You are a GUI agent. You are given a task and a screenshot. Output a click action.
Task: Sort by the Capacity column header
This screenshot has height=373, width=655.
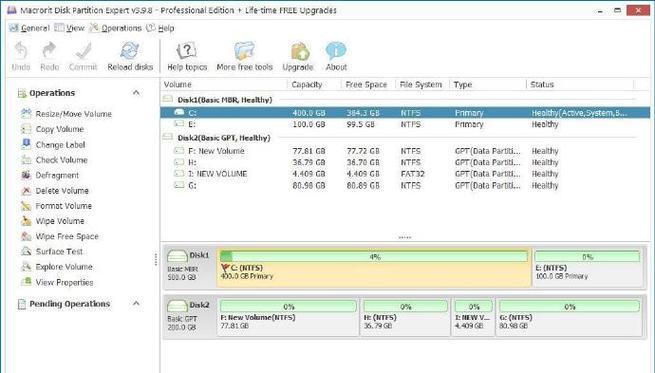pos(314,84)
